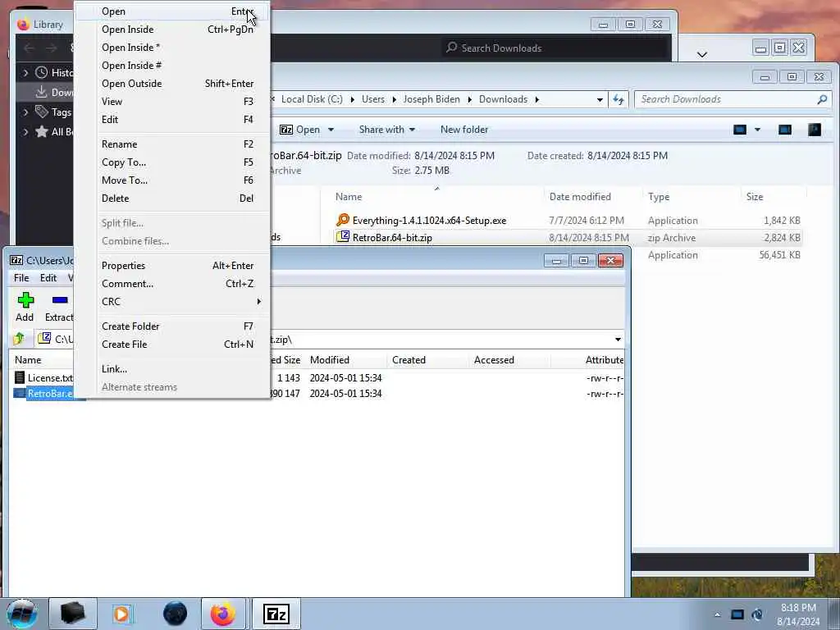The height and width of the screenshot is (630, 840).
Task: Click Explorer change view icon
Action: point(740,130)
